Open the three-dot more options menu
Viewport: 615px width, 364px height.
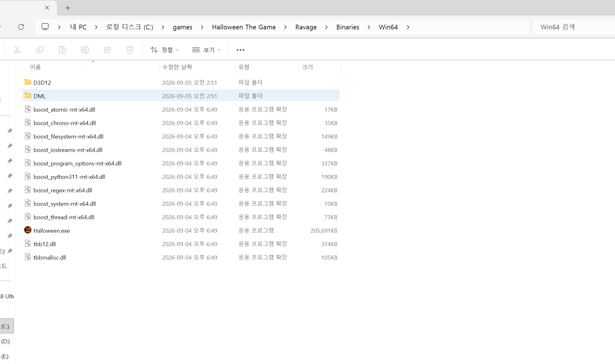coord(240,50)
